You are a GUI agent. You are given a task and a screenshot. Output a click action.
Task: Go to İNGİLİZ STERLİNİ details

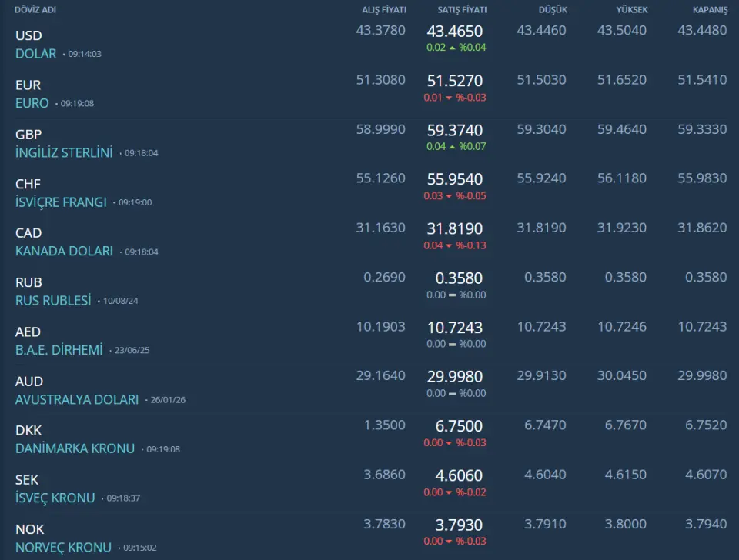64,152
